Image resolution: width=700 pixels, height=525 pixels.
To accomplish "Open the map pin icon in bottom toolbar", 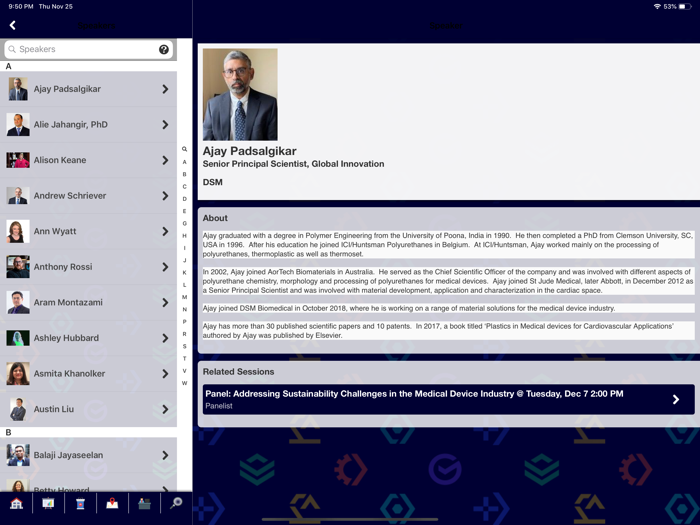I will pyautogui.click(x=112, y=503).
